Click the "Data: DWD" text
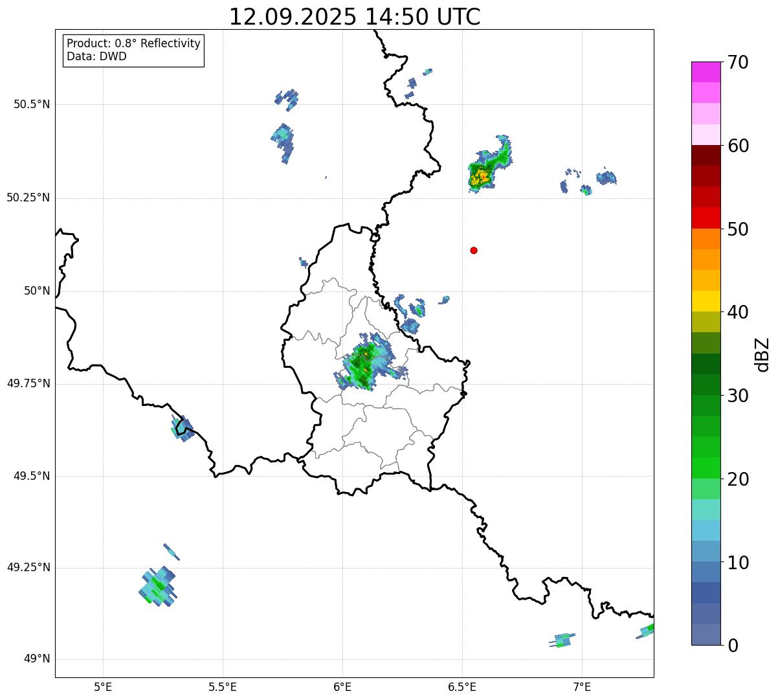This screenshot has height=700, width=778. (x=96, y=56)
